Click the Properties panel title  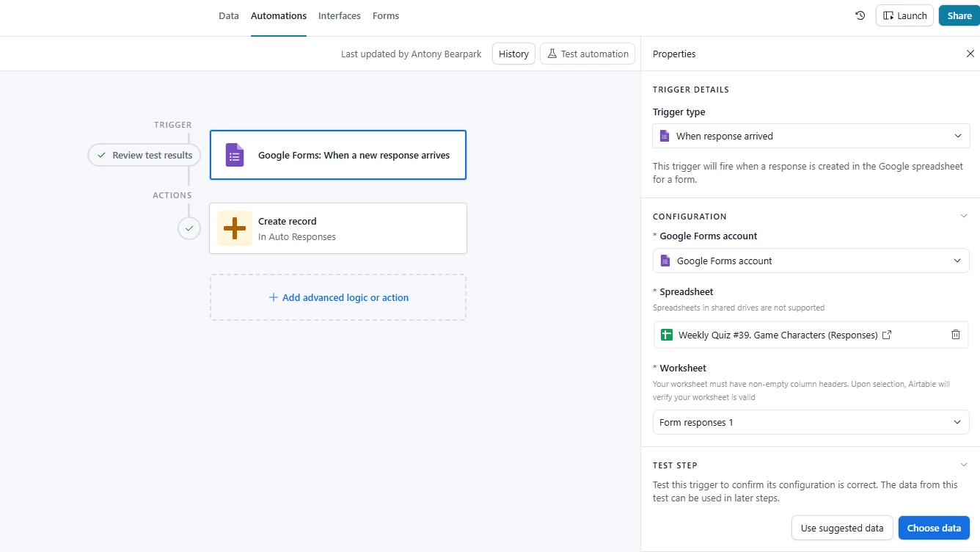click(x=674, y=54)
